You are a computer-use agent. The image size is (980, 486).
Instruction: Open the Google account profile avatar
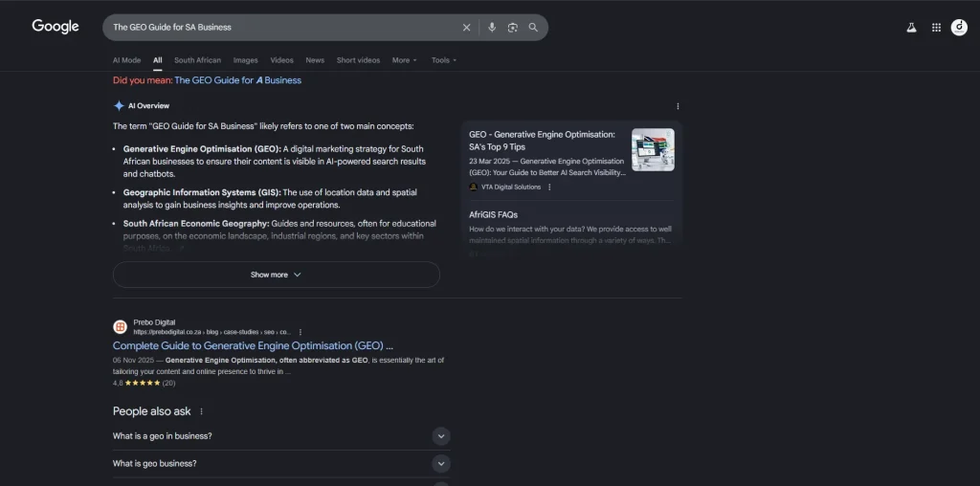(959, 28)
